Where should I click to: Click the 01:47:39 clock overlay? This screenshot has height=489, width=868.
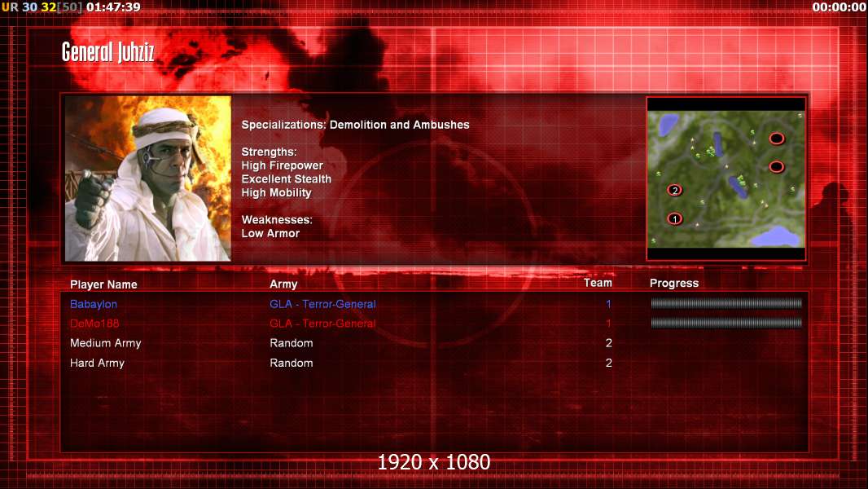tap(113, 7)
